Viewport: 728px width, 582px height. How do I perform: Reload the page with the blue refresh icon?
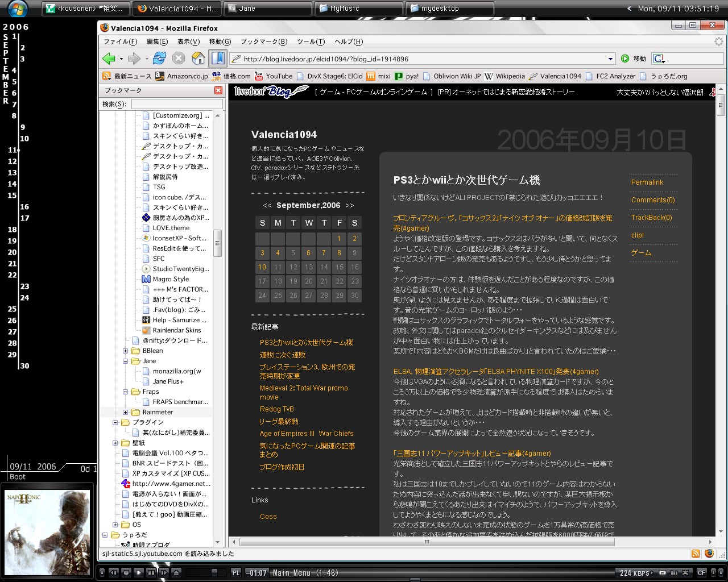pyautogui.click(x=159, y=59)
